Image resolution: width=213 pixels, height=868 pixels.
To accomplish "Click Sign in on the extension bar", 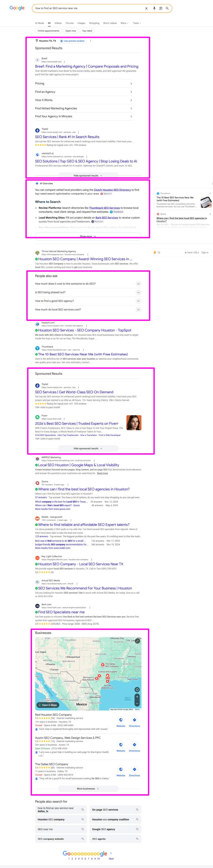I will click(x=205, y=252).
